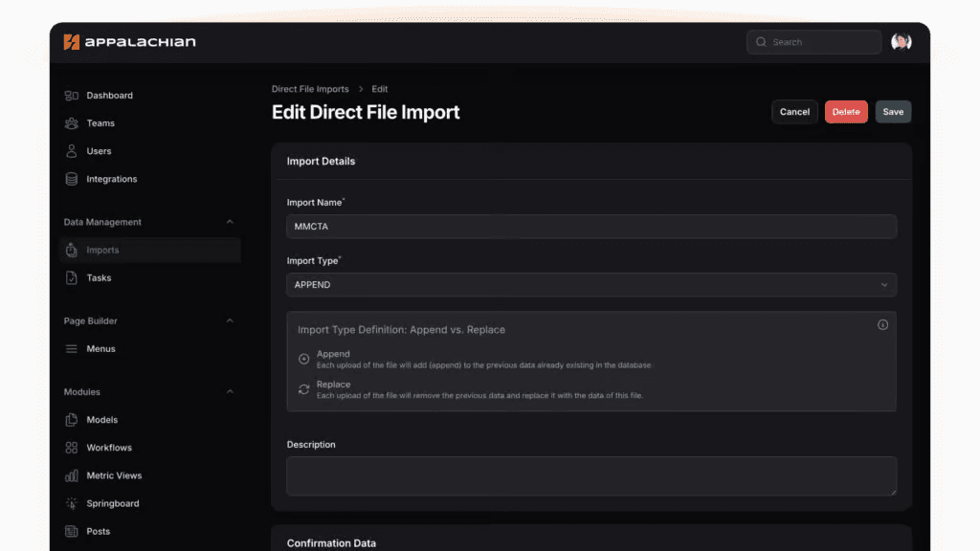
Task: Click the Description resize handle
Action: 893,492
